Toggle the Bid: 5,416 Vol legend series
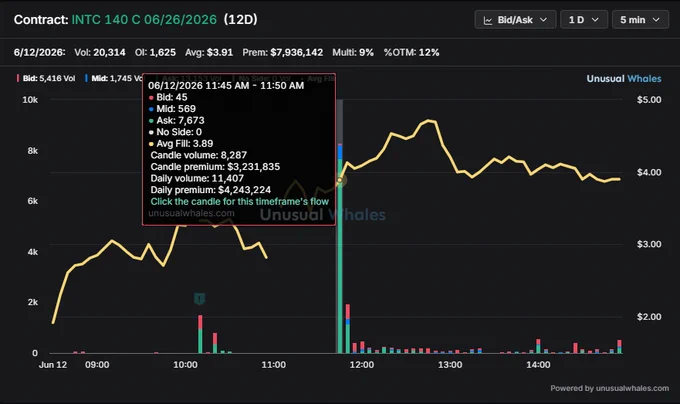The height and width of the screenshot is (404, 680). (46, 78)
